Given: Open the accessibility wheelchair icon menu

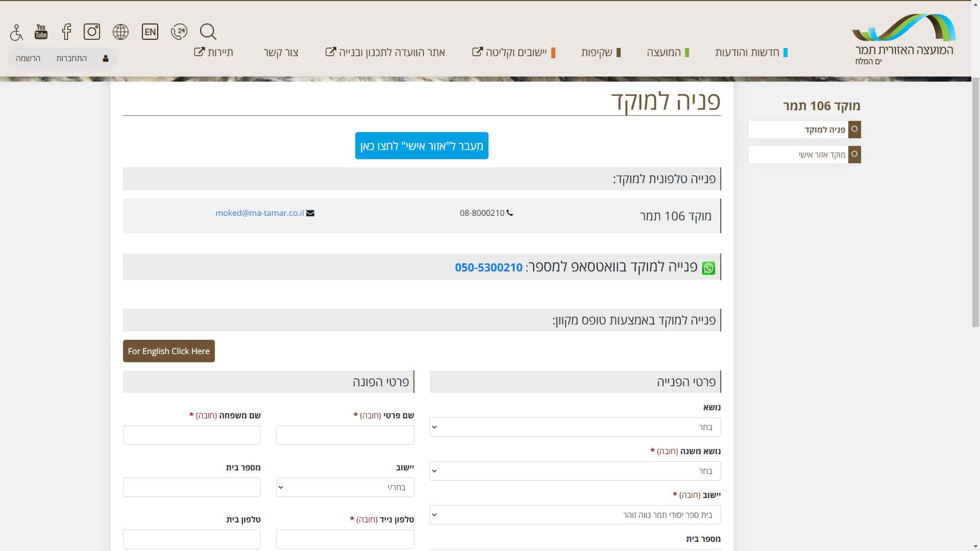Looking at the screenshot, I should tap(16, 32).
